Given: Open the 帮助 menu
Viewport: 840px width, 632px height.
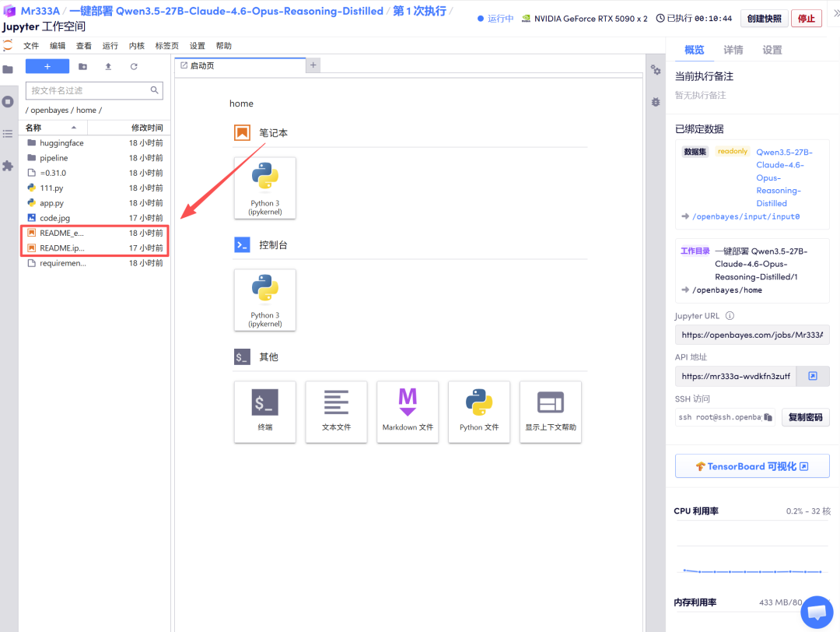Looking at the screenshot, I should point(224,46).
